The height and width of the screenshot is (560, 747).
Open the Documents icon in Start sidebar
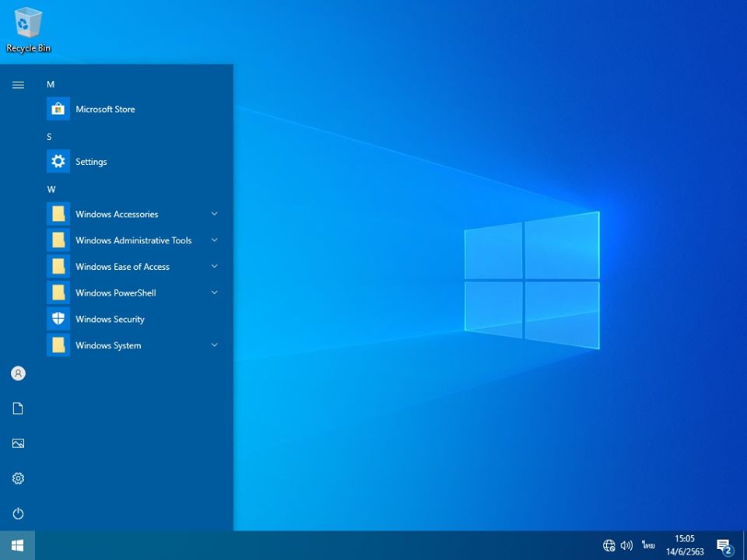(x=18, y=408)
